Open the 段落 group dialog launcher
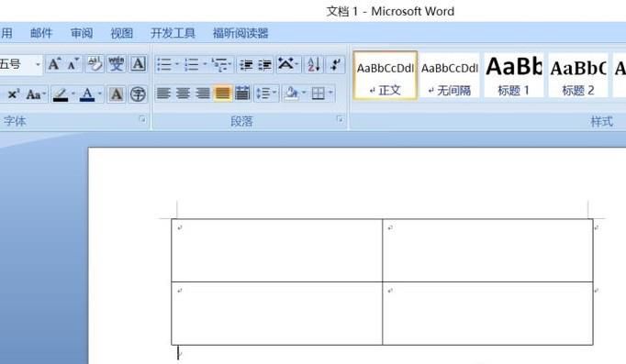 pyautogui.click(x=341, y=119)
